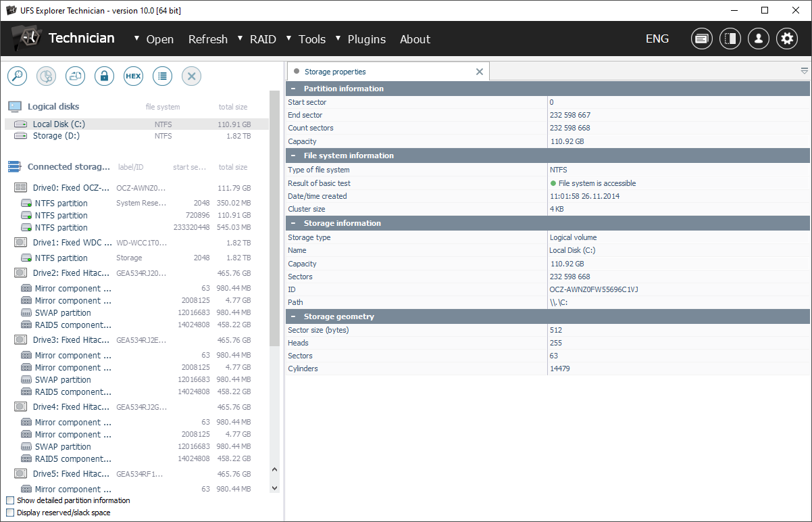Select NTFS partition labeled Storage
812x522 pixels.
click(x=136, y=258)
